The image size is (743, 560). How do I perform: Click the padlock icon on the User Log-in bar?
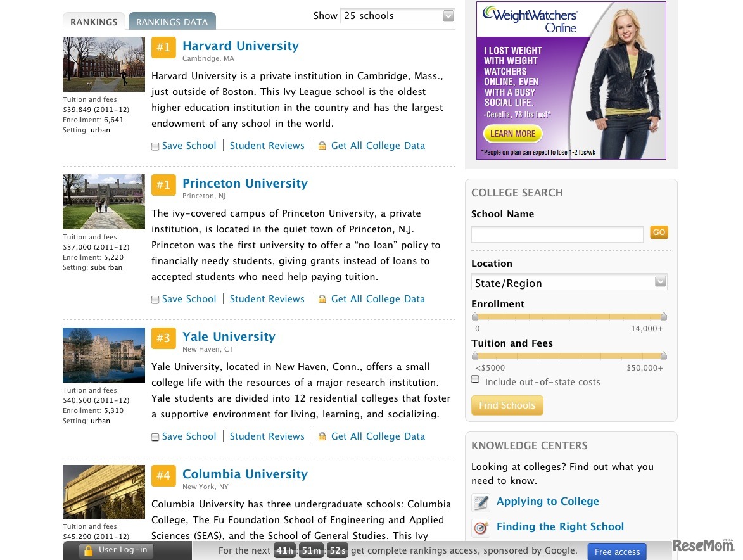88,550
